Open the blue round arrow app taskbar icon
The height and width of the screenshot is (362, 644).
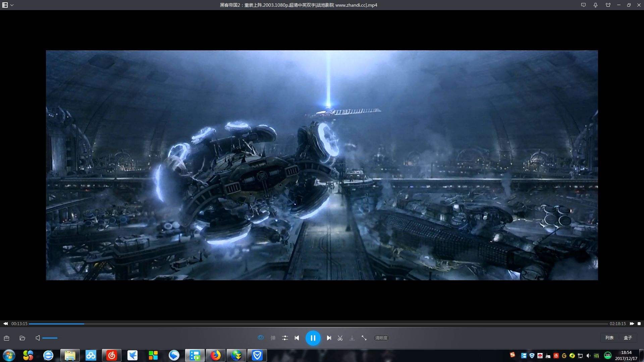pos(174,355)
